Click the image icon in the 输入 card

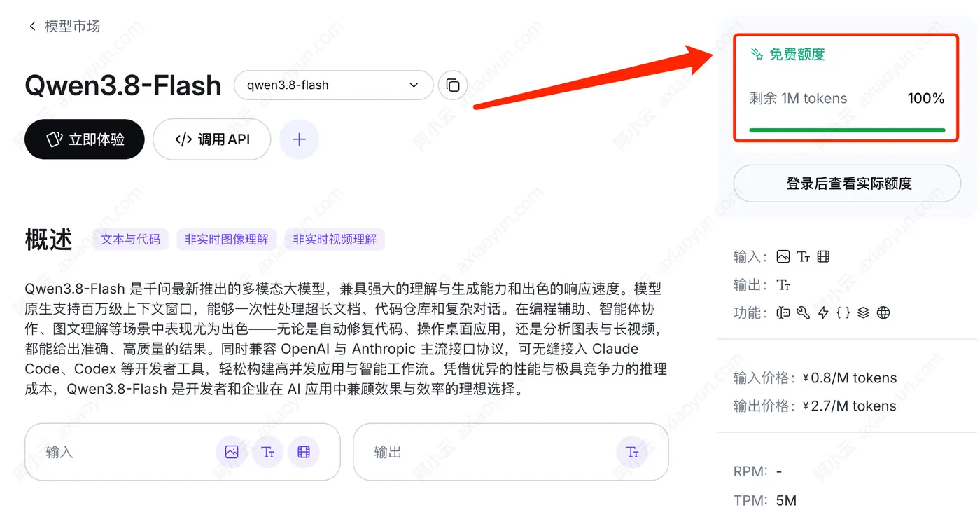(x=232, y=452)
